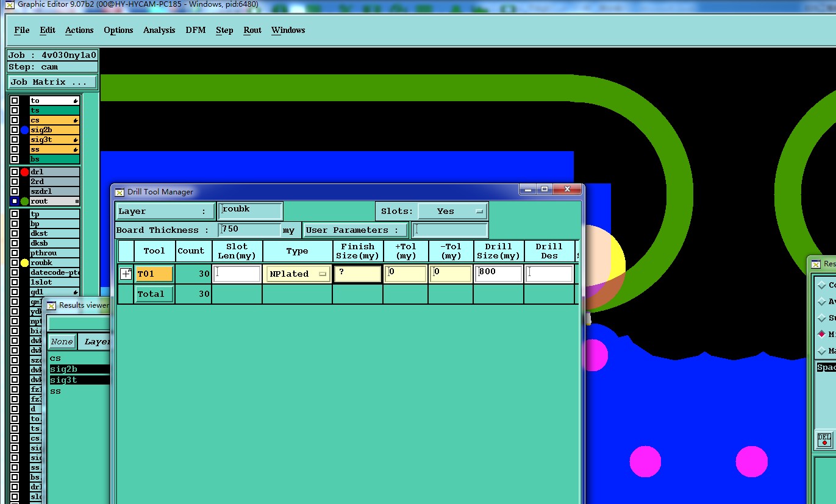Open the File menu
This screenshot has height=504, width=836.
tap(21, 30)
